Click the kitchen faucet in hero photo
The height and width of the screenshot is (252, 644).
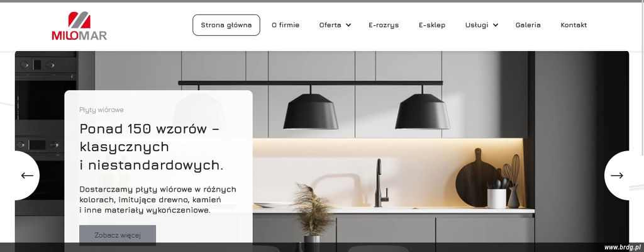click(380, 183)
